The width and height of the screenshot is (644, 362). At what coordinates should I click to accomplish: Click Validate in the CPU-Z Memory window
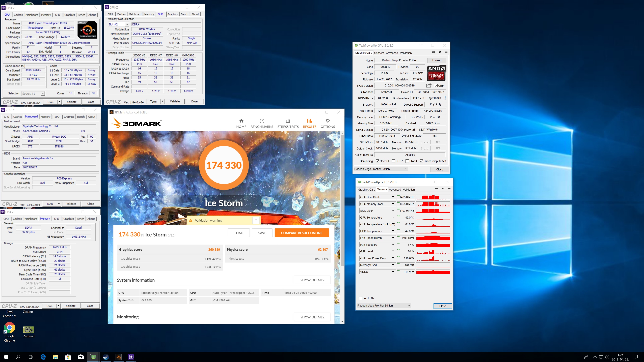[x=70, y=306]
